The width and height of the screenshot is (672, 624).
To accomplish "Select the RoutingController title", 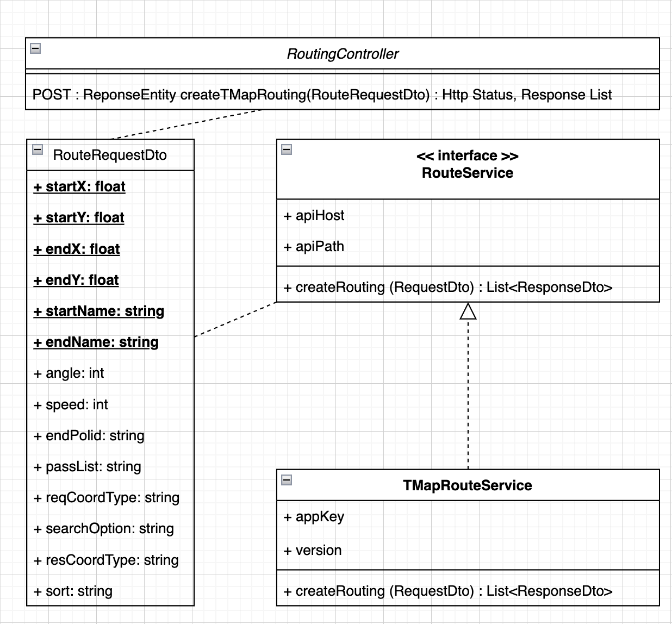I will pyautogui.click(x=343, y=54).
